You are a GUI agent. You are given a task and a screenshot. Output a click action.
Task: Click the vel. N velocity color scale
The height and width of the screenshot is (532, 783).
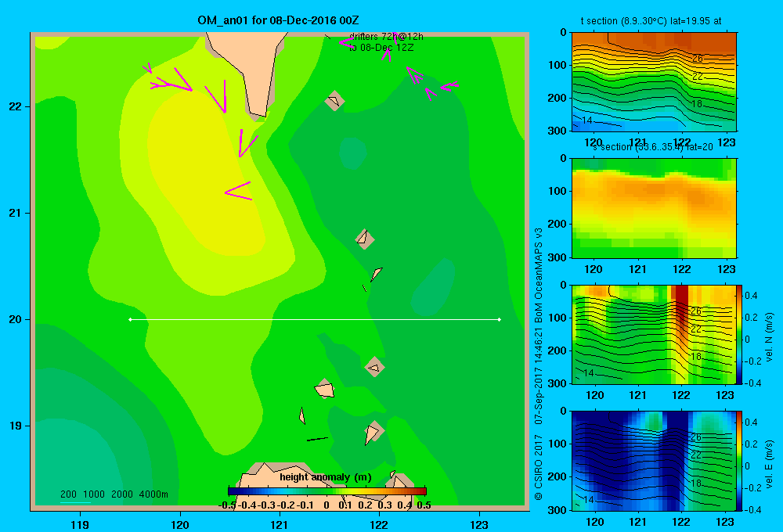(x=739, y=334)
